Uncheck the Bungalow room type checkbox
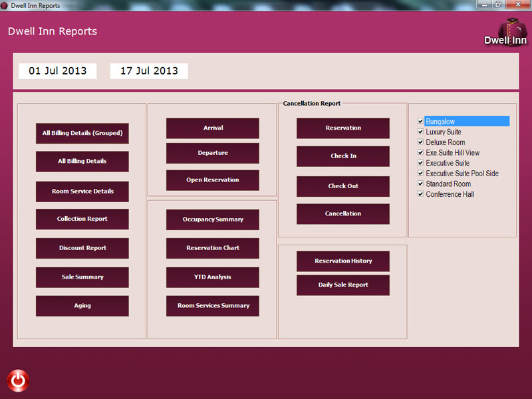The image size is (532, 399). [420, 122]
